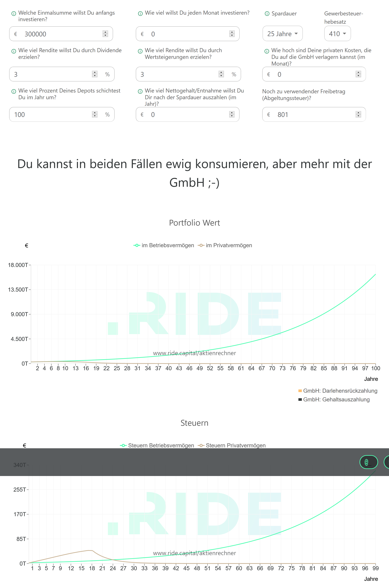This screenshot has height=588, width=389.
Task: Click info icon beside Depot umschichten question
Action: [x=14, y=91]
